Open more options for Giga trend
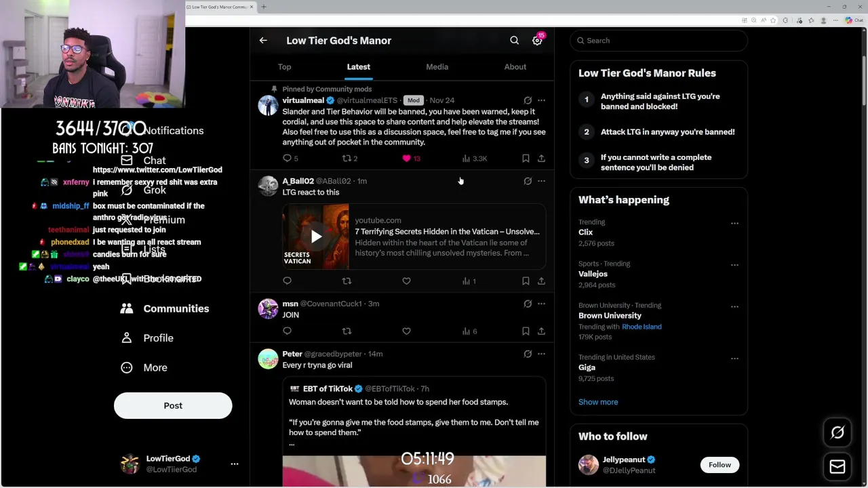 734,359
